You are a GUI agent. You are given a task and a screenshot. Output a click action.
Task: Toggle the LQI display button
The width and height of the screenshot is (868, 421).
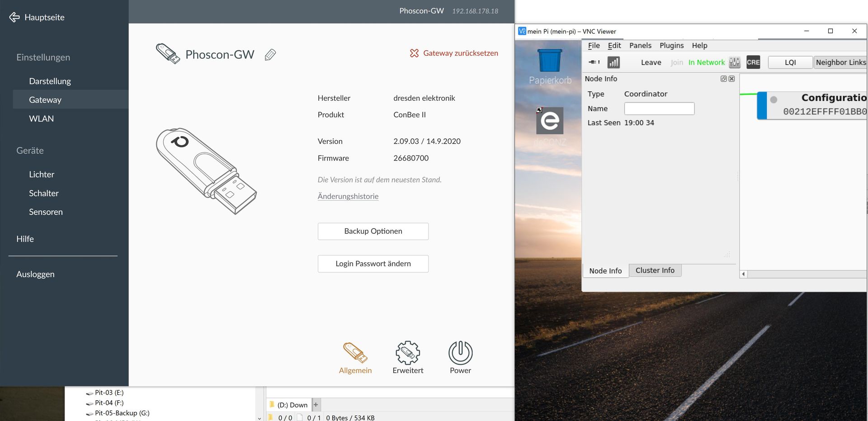point(790,62)
